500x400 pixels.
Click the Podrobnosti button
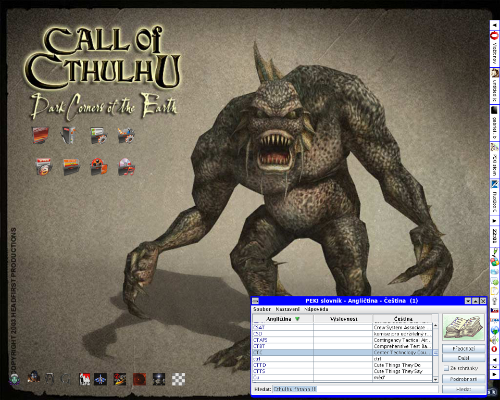463,379
